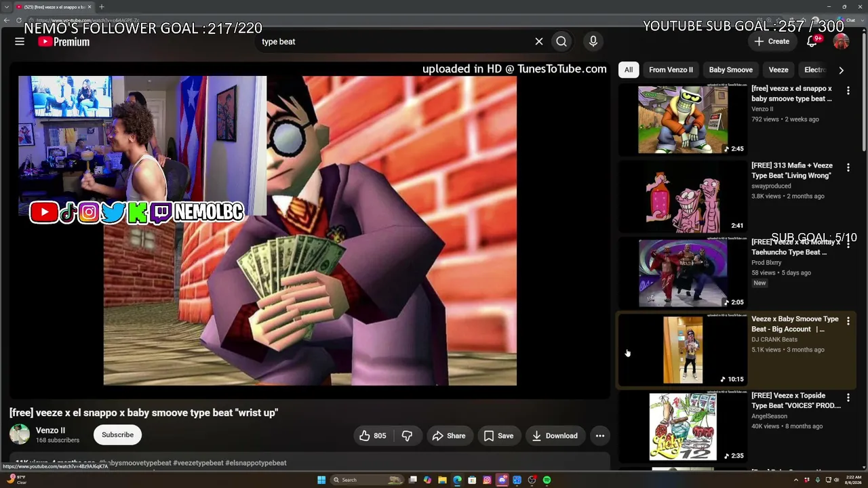Viewport: 868px width, 488px height.
Task: Open the Veeze x Topside VOICES video title
Action: point(796,401)
